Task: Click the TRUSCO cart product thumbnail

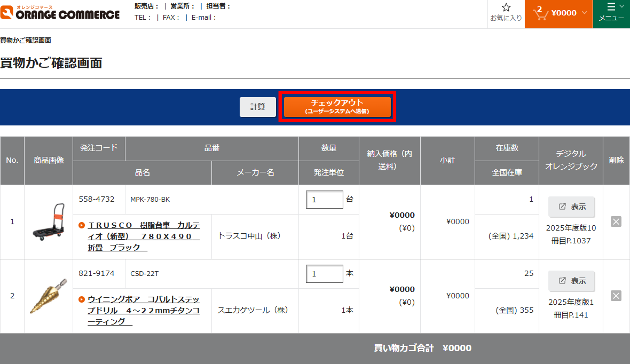Action: tap(49, 222)
